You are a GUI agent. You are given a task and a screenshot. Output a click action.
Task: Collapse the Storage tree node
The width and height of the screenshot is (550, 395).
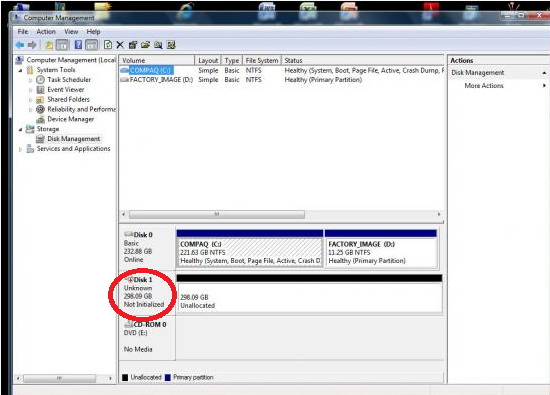[20, 129]
